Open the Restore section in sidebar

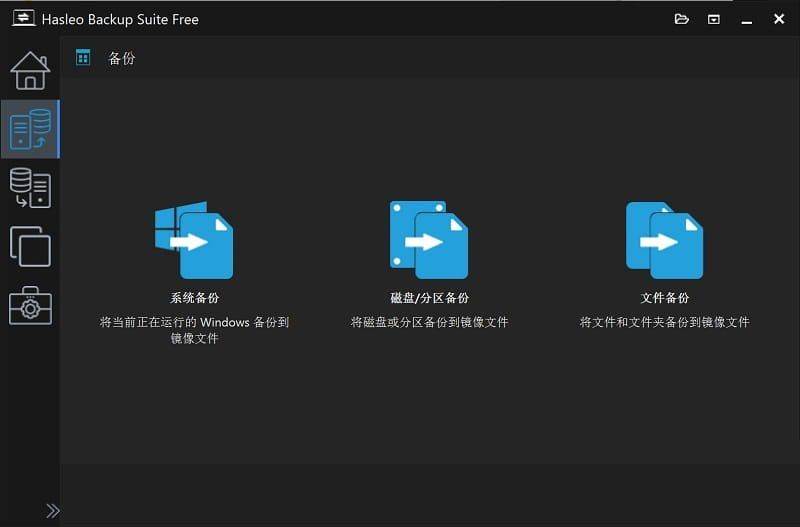[x=30, y=187]
